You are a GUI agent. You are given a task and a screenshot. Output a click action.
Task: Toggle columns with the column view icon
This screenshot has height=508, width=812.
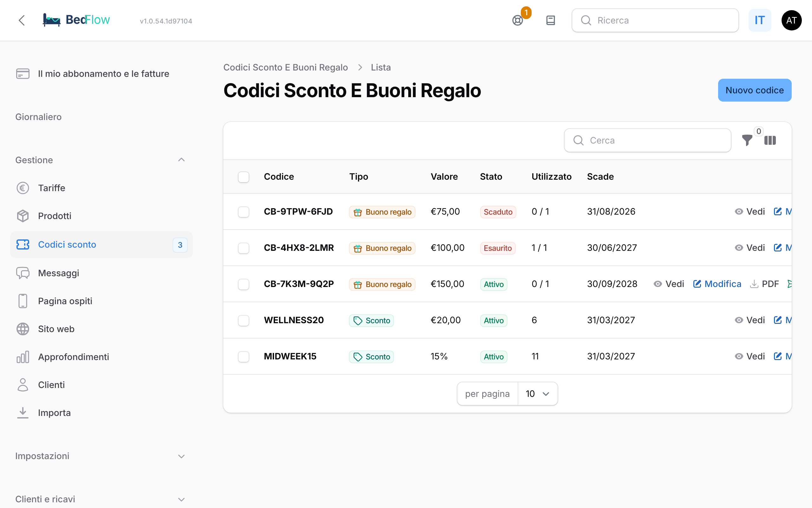(x=770, y=140)
